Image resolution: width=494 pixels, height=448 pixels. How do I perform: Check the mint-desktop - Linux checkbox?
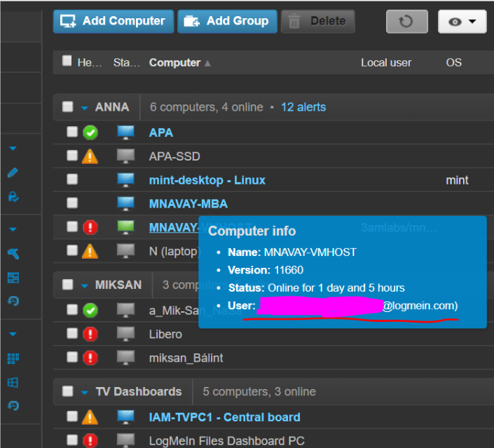[72, 179]
